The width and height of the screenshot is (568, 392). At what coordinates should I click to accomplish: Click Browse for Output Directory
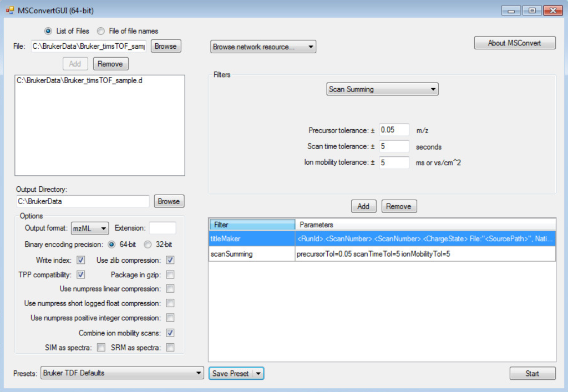tap(169, 201)
